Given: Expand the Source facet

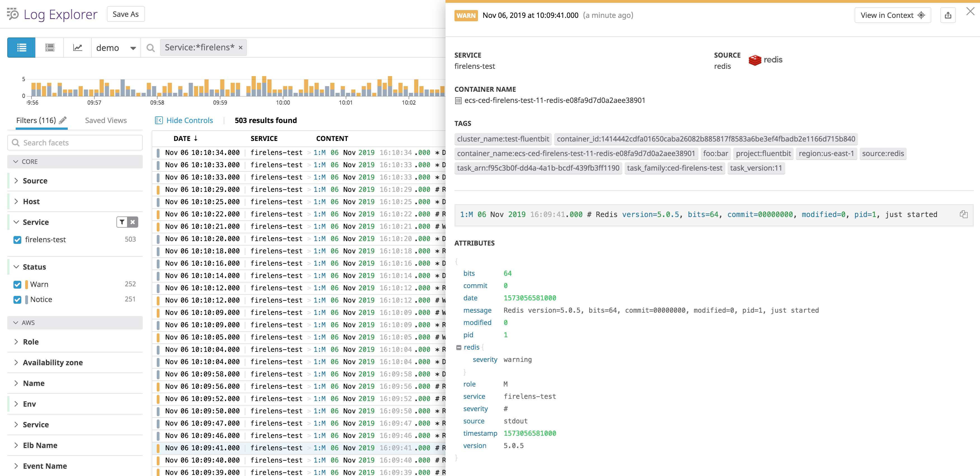Looking at the screenshot, I should coord(16,181).
